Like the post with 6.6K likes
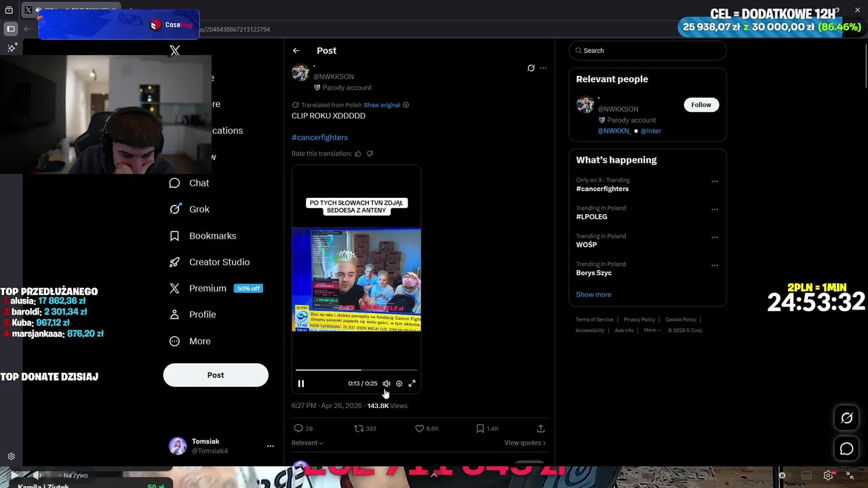868x488 pixels. [427, 428]
